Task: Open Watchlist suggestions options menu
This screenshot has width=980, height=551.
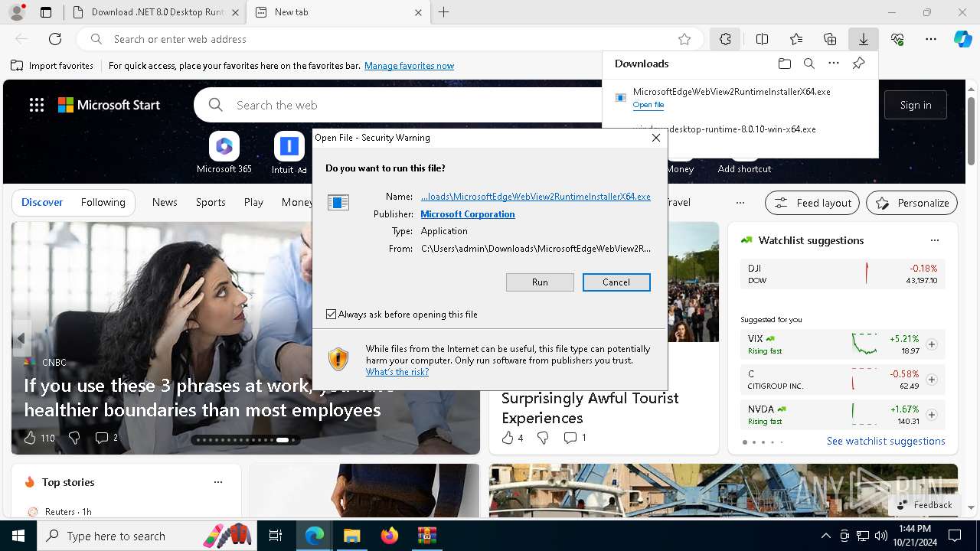Action: click(935, 240)
